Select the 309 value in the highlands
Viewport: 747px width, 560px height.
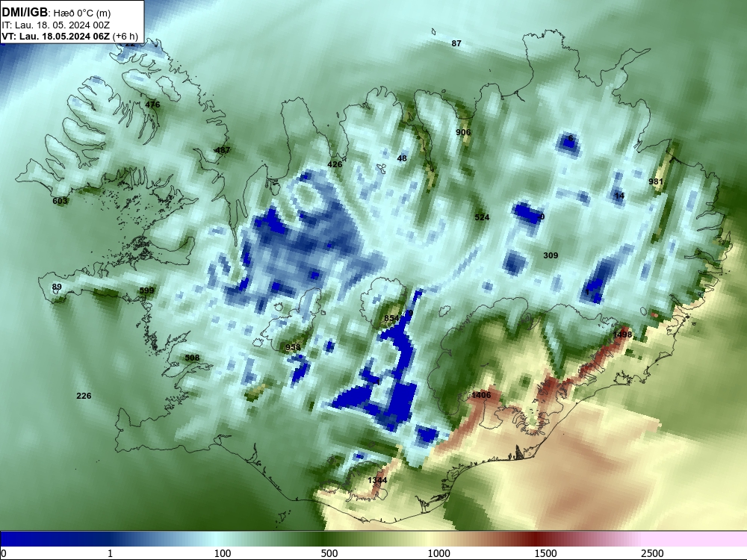551,255
